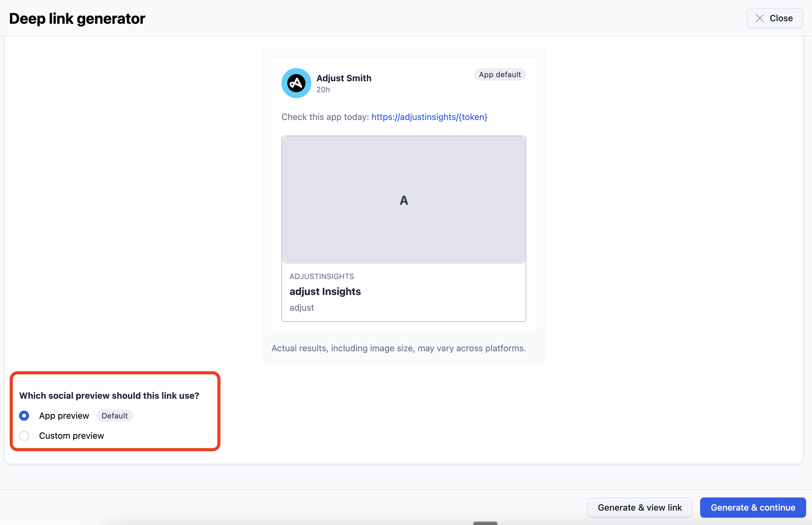This screenshot has height=525, width=812.
Task: Open the adjustinsights token link
Action: [x=429, y=117]
